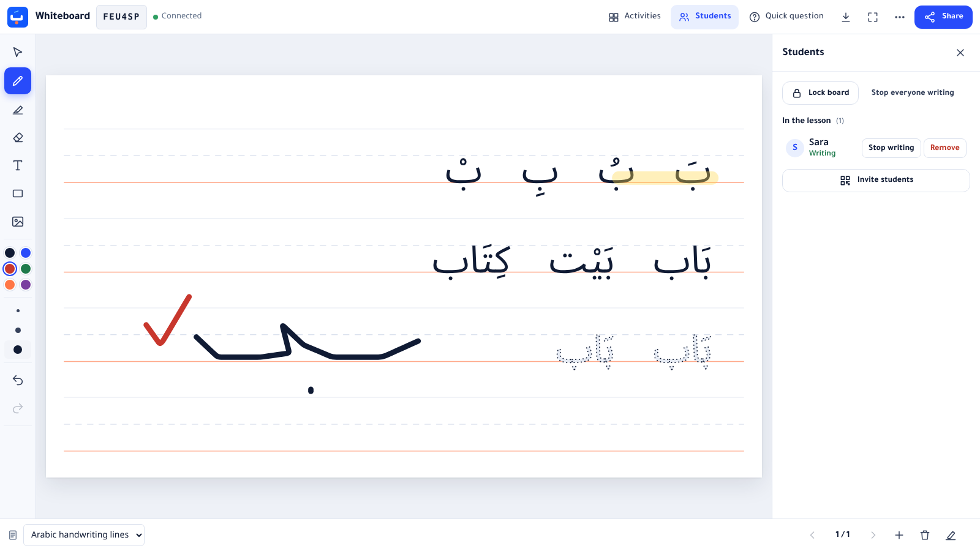Select the pen drawing tool
Image resolution: width=980 pixels, height=551 pixels.
(18, 81)
